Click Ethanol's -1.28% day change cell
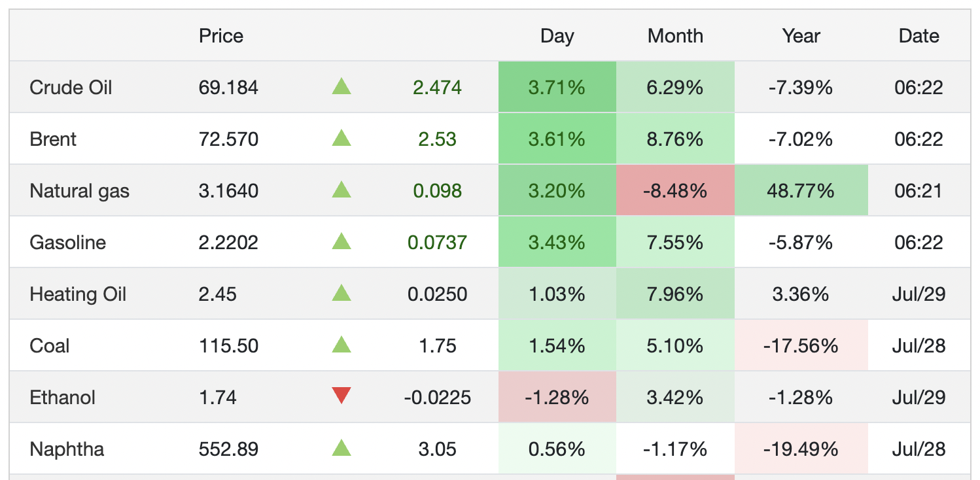 (557, 397)
